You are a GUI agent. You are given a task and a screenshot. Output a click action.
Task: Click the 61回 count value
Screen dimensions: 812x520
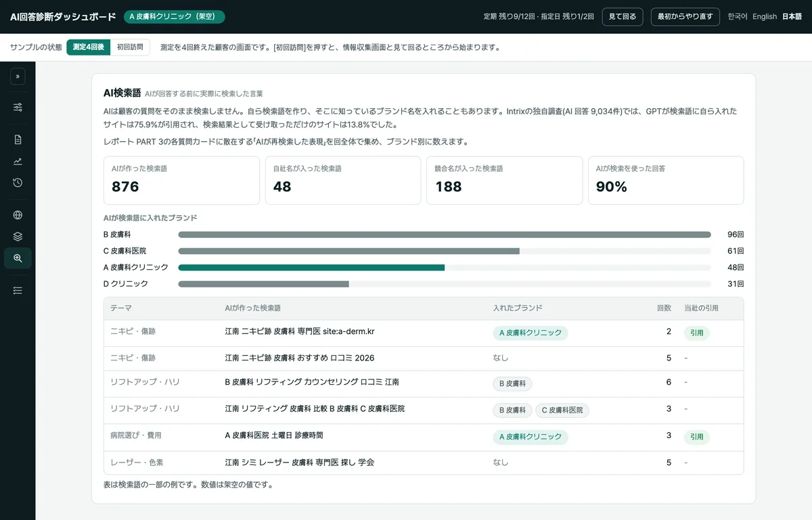pos(736,251)
